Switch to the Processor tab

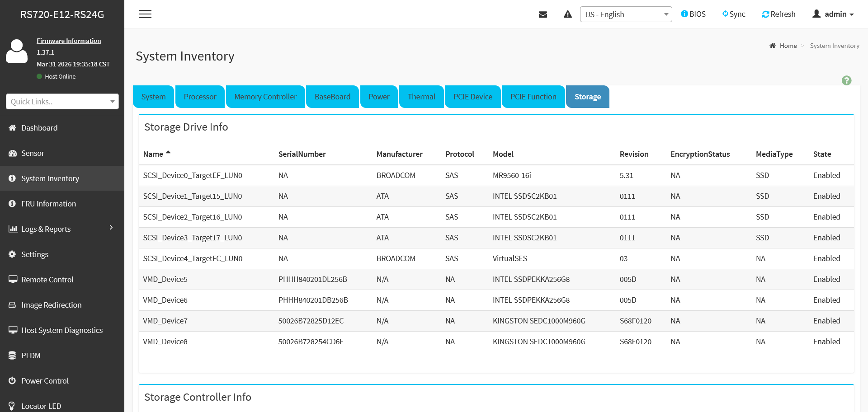point(200,97)
